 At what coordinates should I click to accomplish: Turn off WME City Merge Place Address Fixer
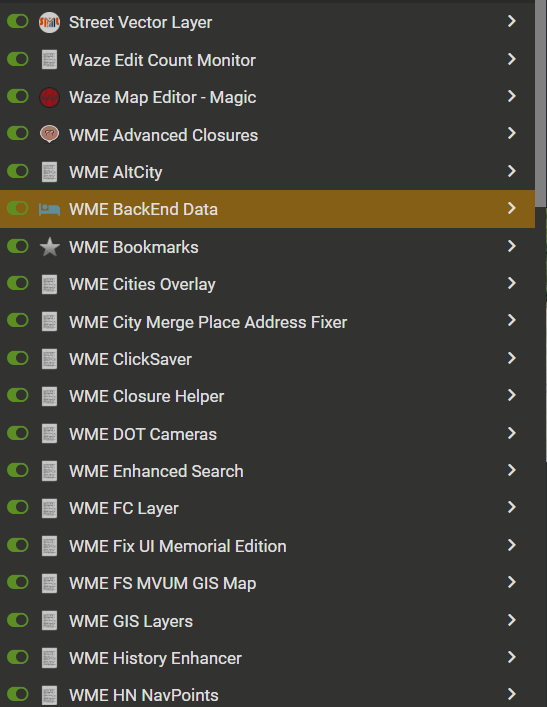point(18,320)
